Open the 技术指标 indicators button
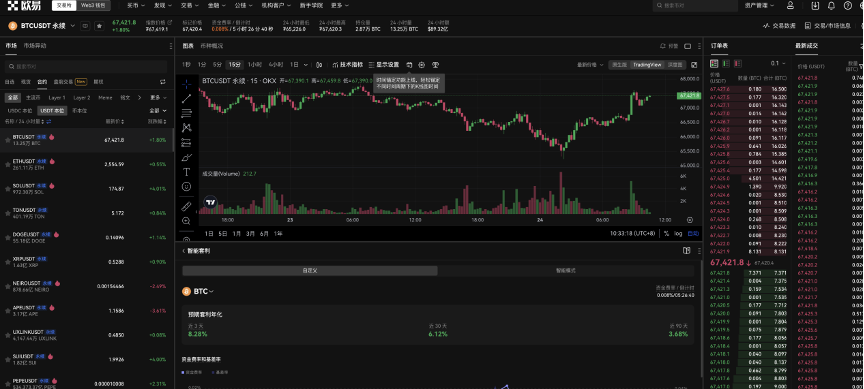This screenshot has width=864, height=389. coord(348,65)
